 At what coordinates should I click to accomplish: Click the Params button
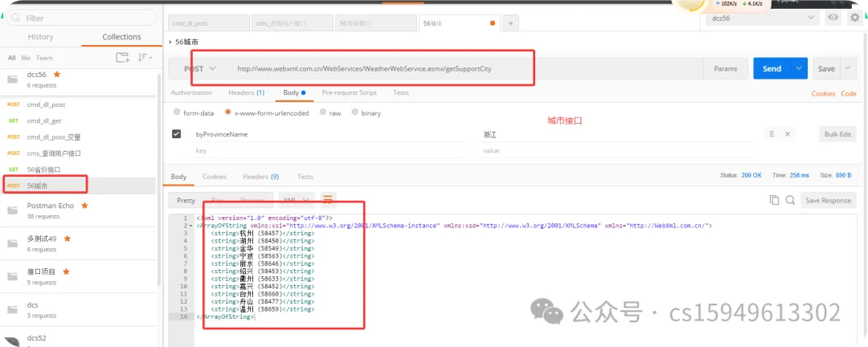(x=726, y=68)
